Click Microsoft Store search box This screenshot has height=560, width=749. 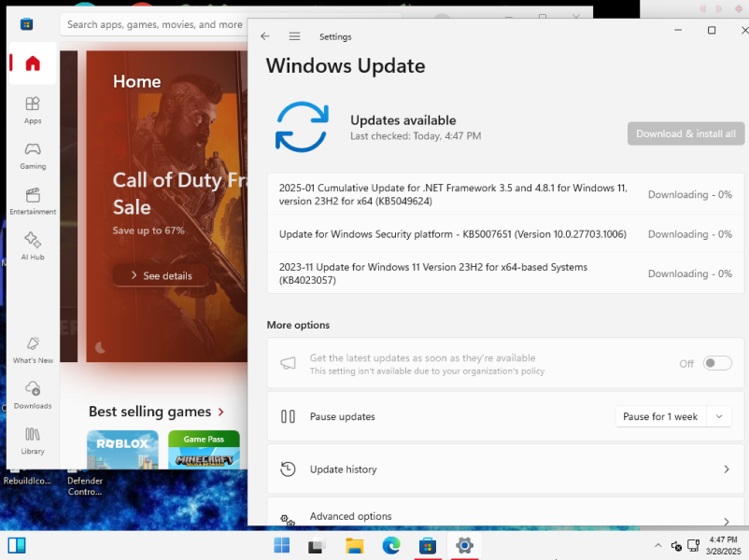155,24
